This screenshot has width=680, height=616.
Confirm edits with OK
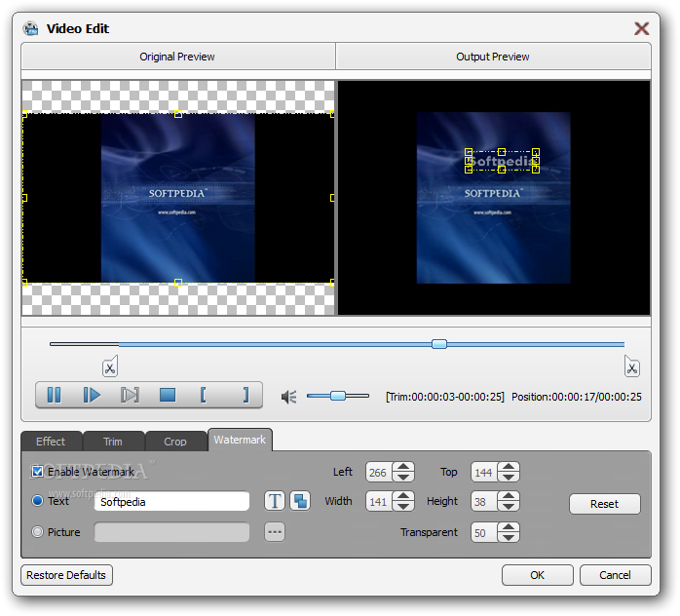(538, 575)
